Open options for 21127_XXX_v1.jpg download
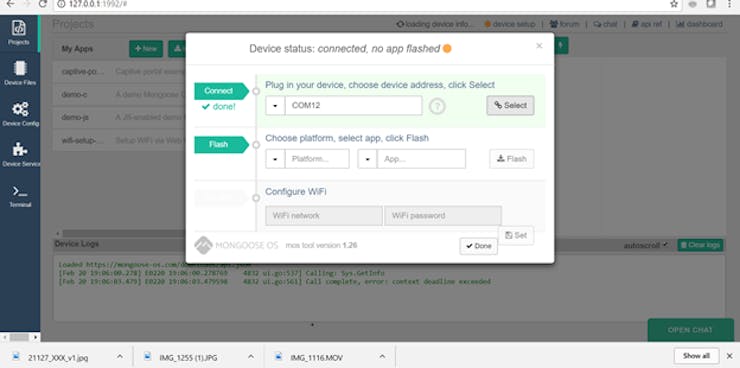 (x=120, y=357)
